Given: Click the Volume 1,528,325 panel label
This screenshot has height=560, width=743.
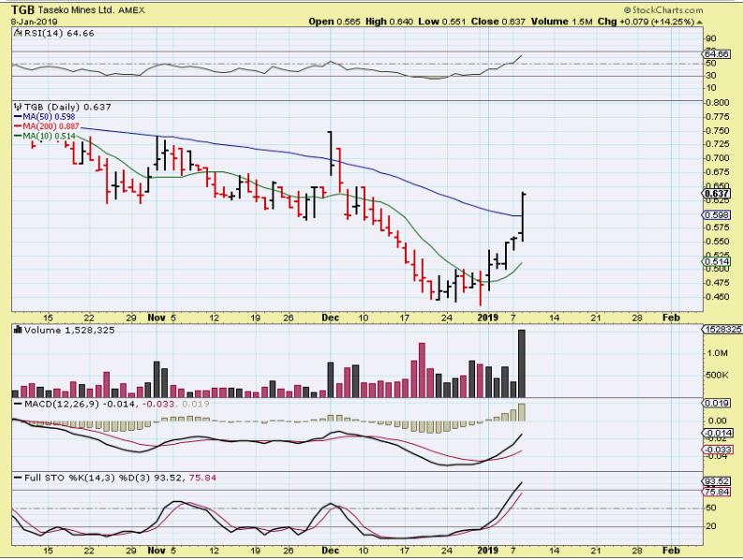Looking at the screenshot, I should click(x=69, y=330).
